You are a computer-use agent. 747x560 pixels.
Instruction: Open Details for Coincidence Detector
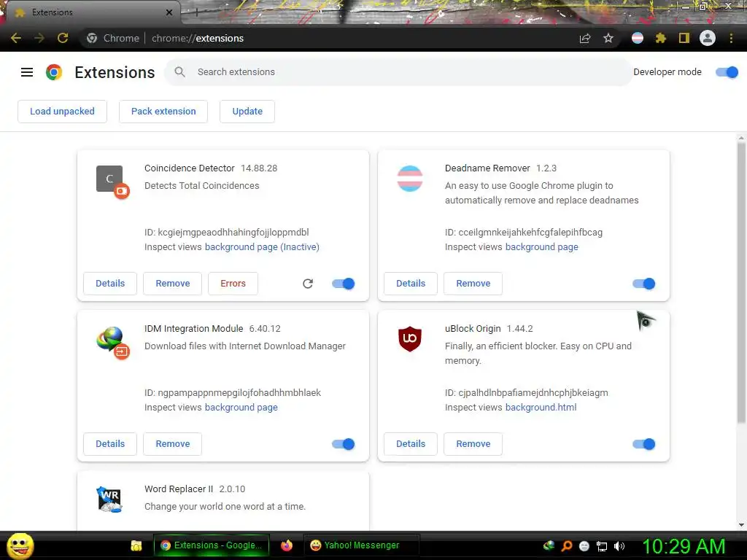click(110, 284)
